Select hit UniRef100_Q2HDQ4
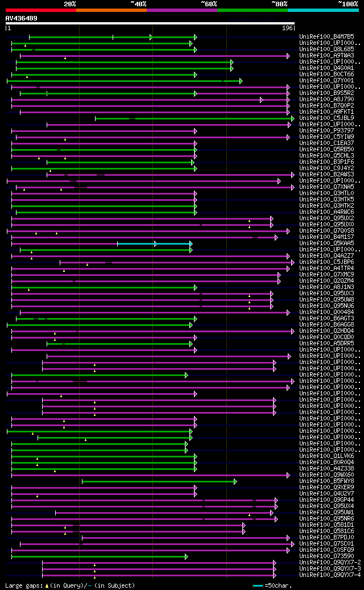The height and width of the screenshot is (590, 364). tap(326, 331)
